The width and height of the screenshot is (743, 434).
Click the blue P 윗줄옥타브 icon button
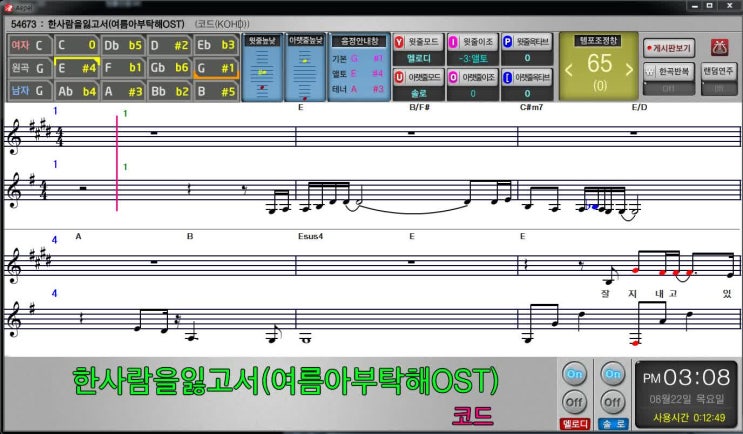507,42
